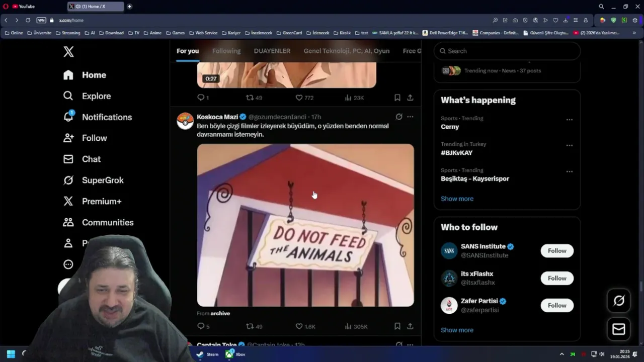
Task: Bookmark the post with 305K views
Action: tap(397, 326)
